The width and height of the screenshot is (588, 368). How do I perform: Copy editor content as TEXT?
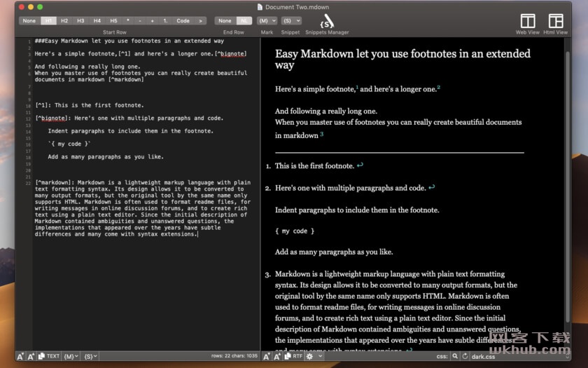click(x=49, y=356)
